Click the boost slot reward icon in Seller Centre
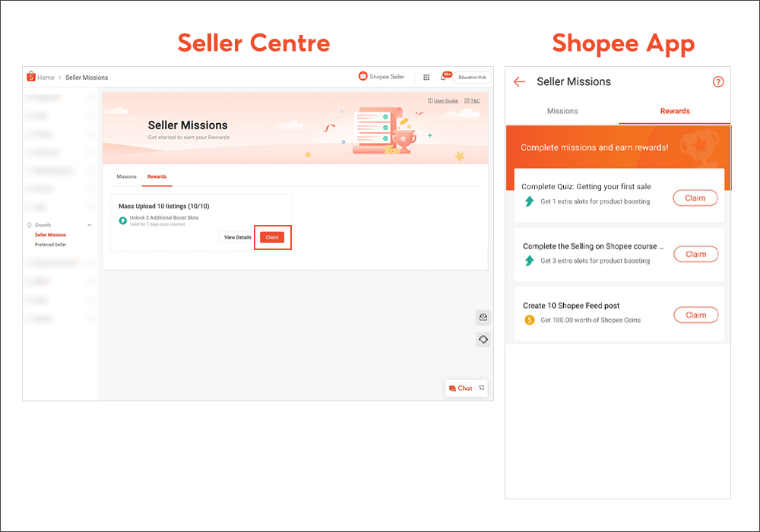The width and height of the screenshot is (760, 532). 123,220
